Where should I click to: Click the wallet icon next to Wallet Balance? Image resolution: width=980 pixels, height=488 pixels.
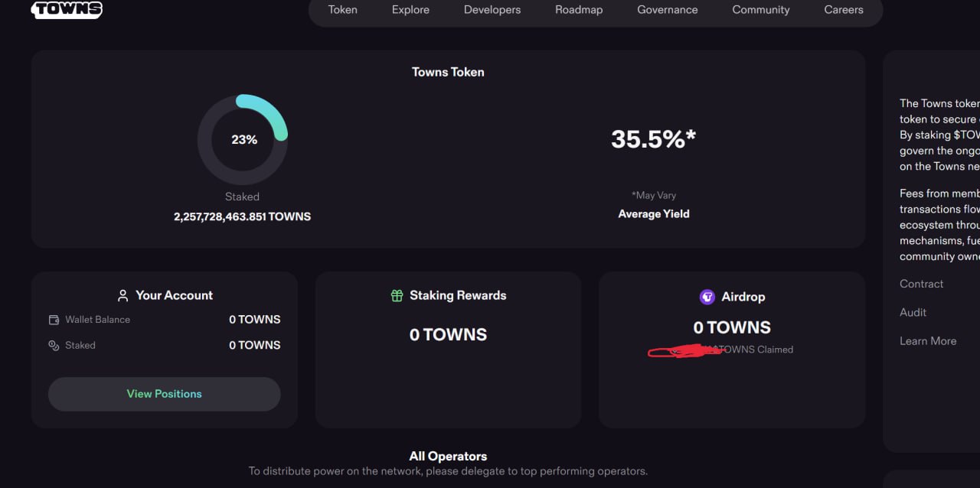point(54,320)
